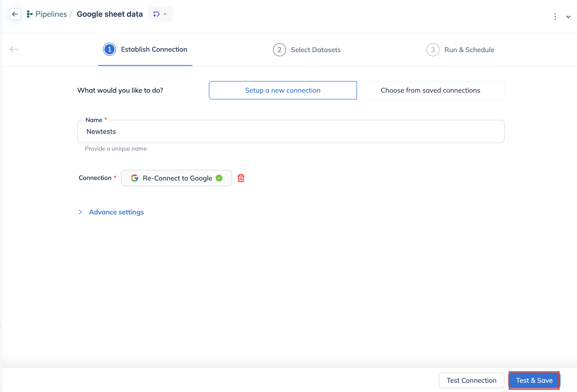Click the Google logo icon

pyautogui.click(x=135, y=178)
